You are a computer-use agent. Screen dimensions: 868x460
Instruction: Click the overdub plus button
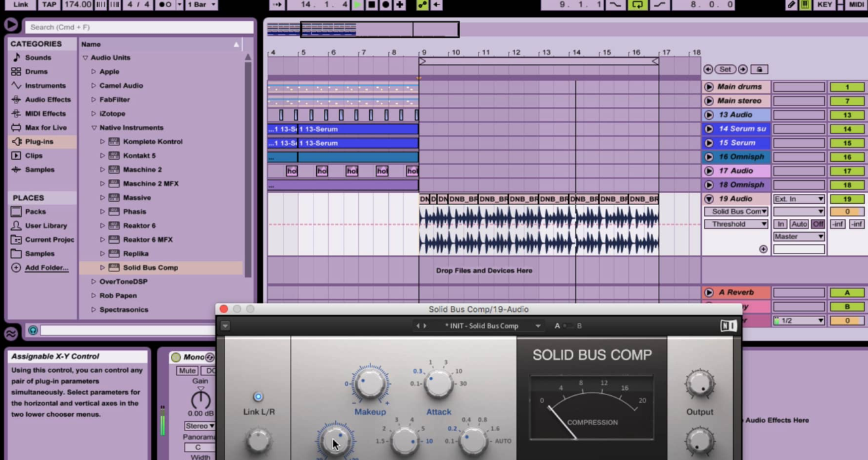tap(399, 5)
